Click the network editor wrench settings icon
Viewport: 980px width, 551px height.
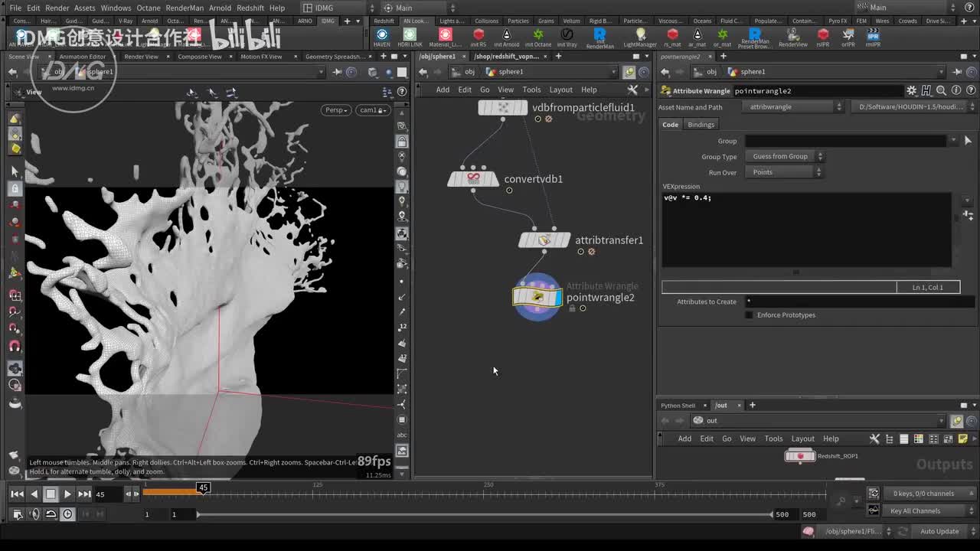[x=632, y=90]
